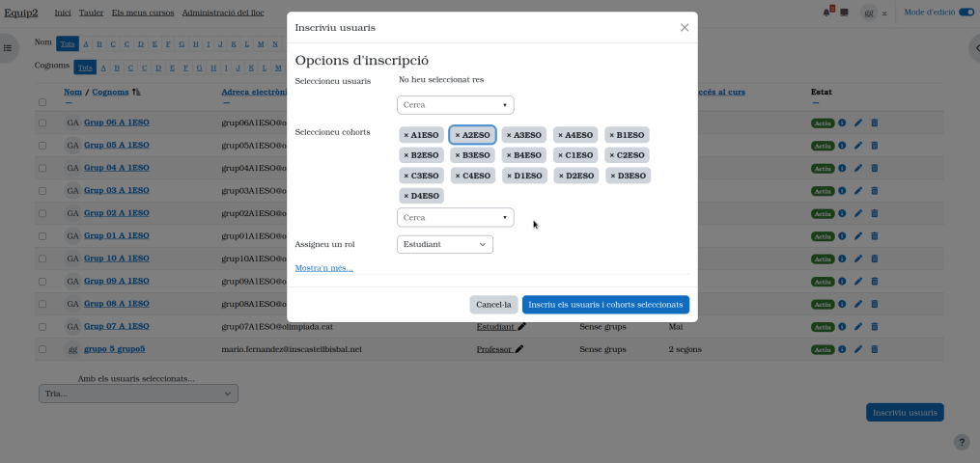Select checkbox for Grup 06 A 1ESO
Viewport: 980px width, 463px height.
click(x=42, y=123)
